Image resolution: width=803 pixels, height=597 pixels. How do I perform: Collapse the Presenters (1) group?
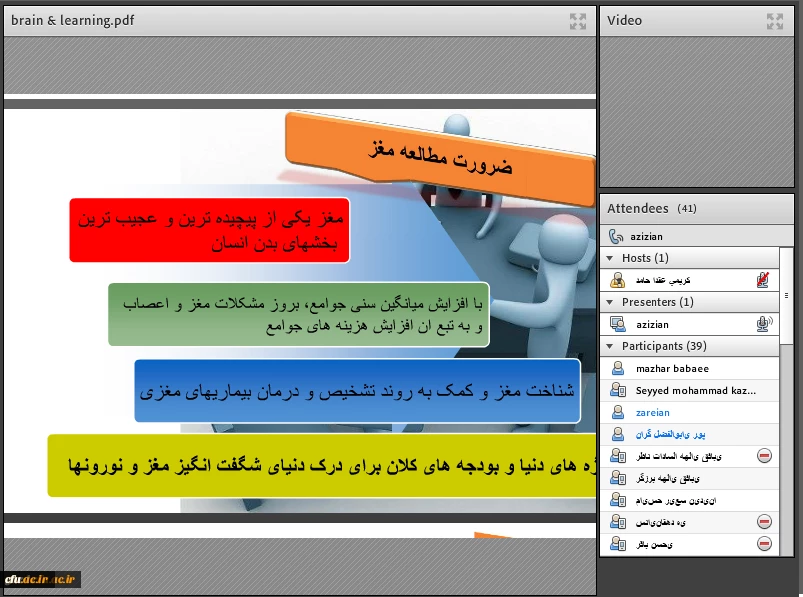click(x=611, y=301)
